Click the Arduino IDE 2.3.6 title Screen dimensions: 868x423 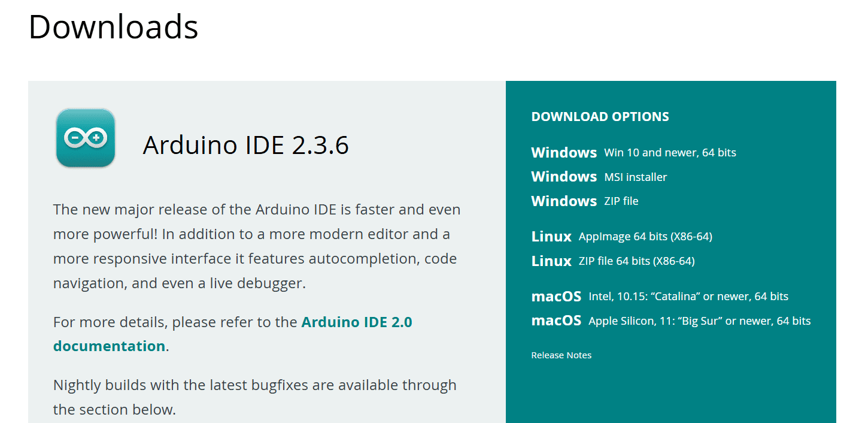[245, 145]
